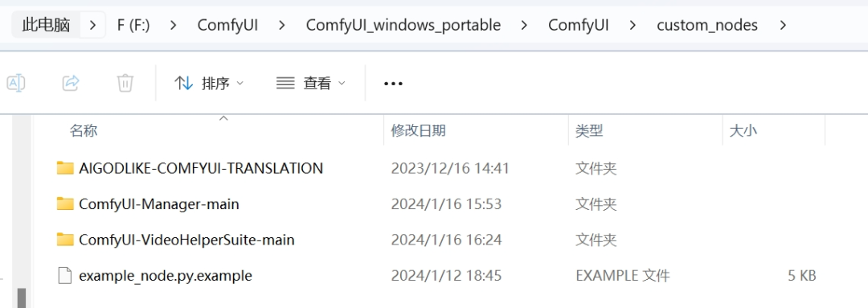The height and width of the screenshot is (308, 868).
Task: Expand the chevron after 此电脑 breadcrumb
Action: pyautogui.click(x=92, y=25)
